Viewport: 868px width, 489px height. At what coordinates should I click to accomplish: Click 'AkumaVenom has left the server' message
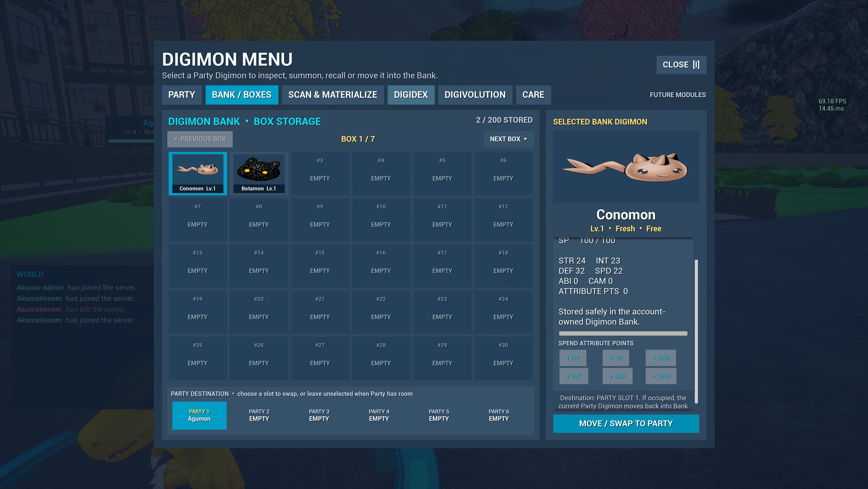pos(71,309)
